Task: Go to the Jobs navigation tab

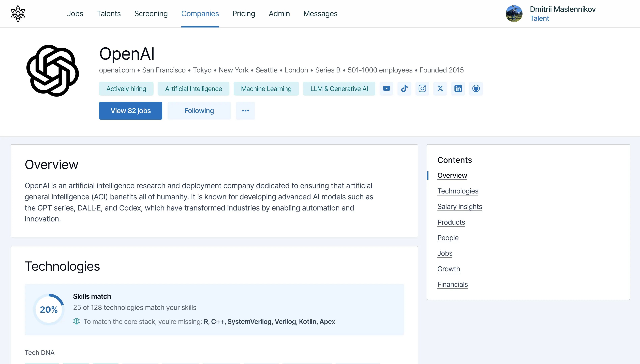Action: tap(75, 13)
